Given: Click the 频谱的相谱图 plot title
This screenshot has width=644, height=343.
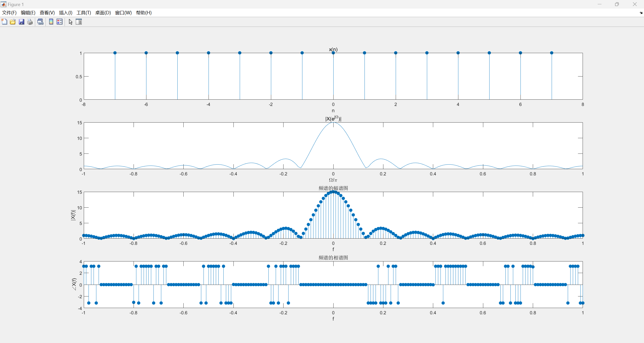Looking at the screenshot, I should point(333,257).
